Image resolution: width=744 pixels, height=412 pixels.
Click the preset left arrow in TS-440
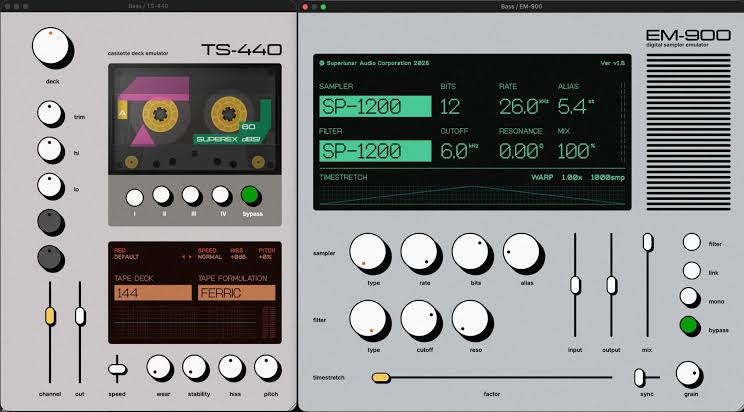(x=184, y=257)
